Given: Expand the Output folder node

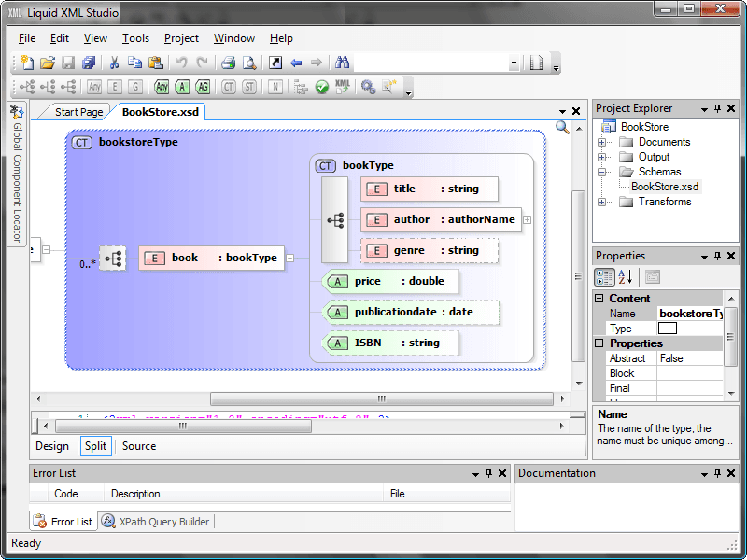Looking at the screenshot, I should point(601,157).
